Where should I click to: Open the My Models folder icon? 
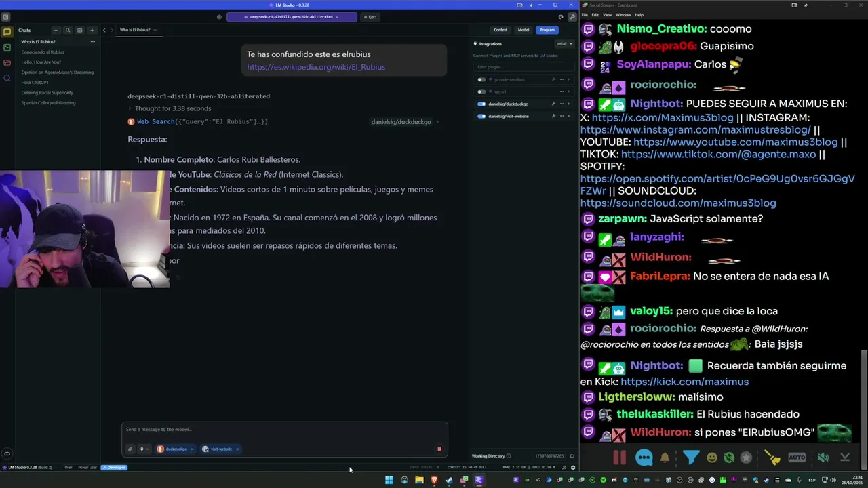[x=7, y=62]
